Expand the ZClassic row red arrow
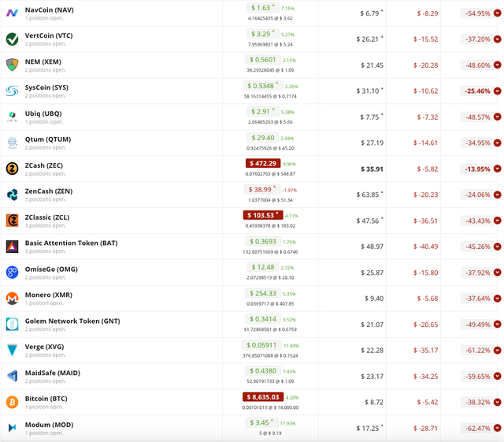This screenshot has width=504, height=442. pyautogui.click(x=498, y=221)
